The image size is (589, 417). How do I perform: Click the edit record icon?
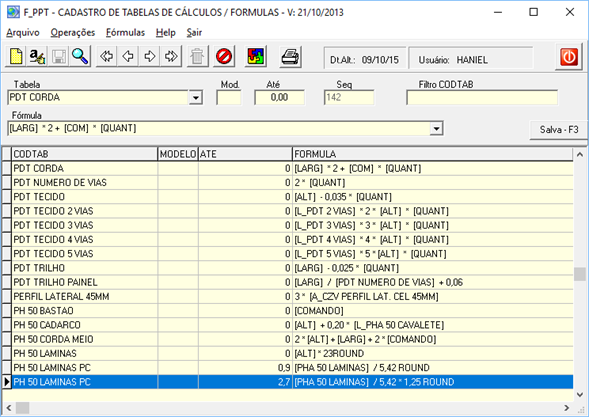coord(37,57)
